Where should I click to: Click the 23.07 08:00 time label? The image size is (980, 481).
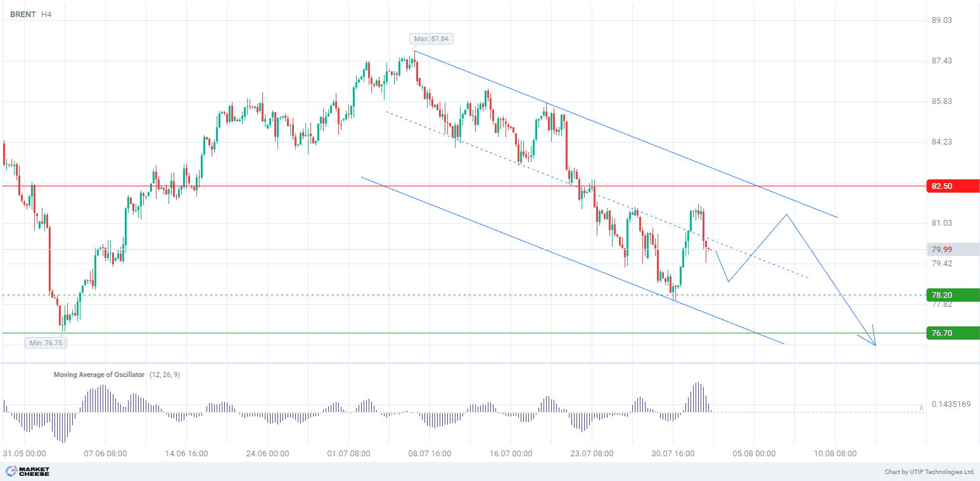point(592,454)
